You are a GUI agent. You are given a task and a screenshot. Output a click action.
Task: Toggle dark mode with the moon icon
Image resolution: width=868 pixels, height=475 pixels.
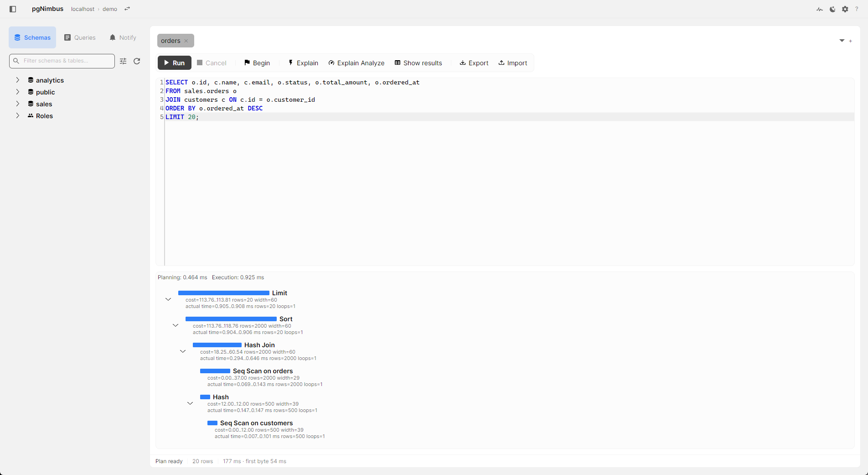tap(832, 9)
